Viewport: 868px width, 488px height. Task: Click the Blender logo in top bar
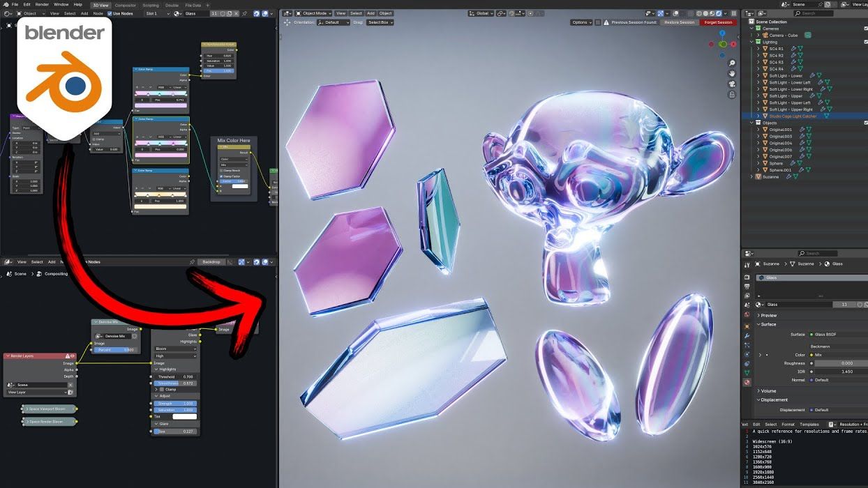click(5, 4)
